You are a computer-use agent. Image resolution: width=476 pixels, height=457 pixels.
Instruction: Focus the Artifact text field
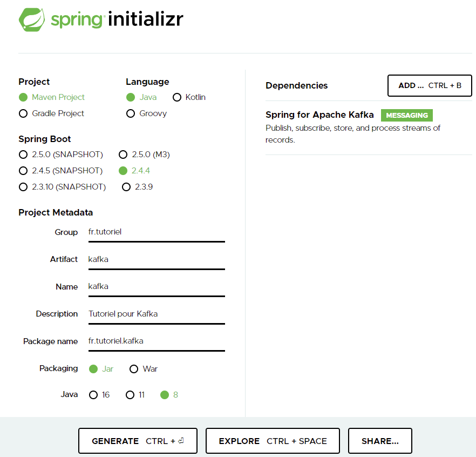click(x=156, y=259)
